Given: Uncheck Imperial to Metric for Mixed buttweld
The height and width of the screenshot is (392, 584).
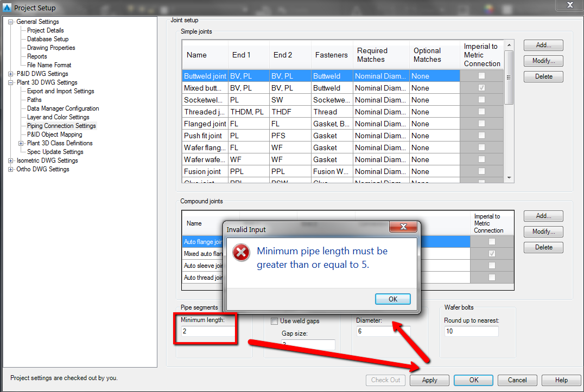Looking at the screenshot, I should point(483,88).
